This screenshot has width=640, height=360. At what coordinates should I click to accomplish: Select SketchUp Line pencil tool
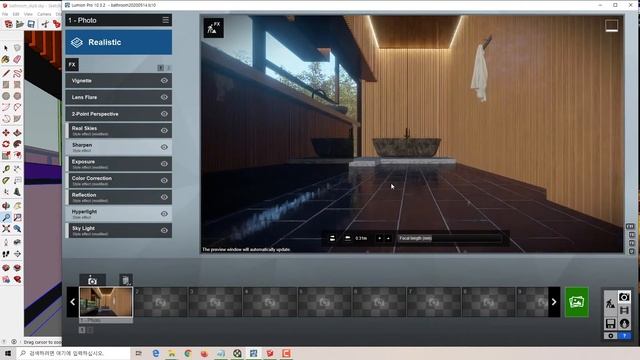[6, 73]
